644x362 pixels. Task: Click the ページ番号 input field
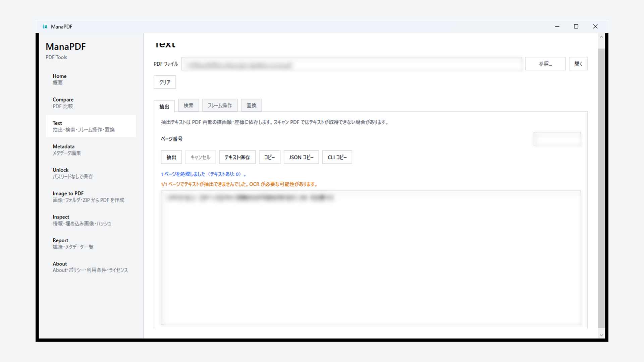[x=557, y=139]
